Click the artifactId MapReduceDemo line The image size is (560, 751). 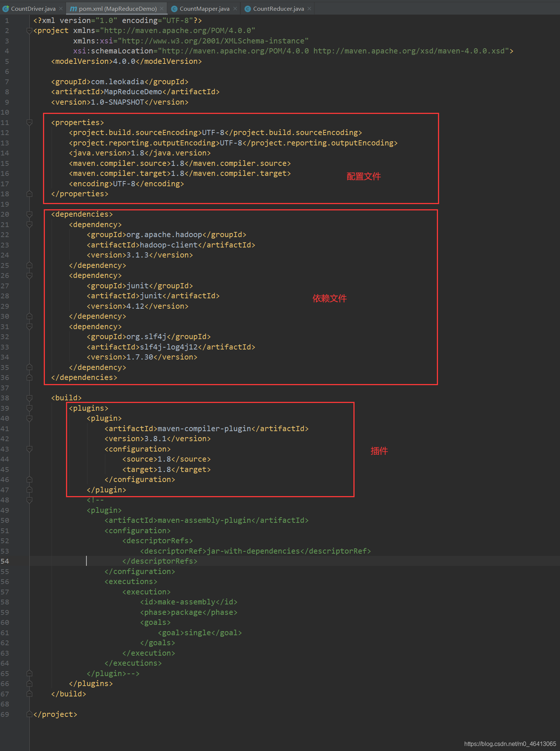135,92
